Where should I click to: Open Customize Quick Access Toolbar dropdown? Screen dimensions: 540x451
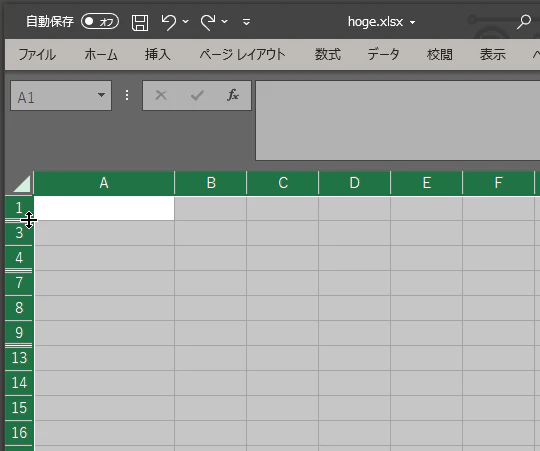246,22
